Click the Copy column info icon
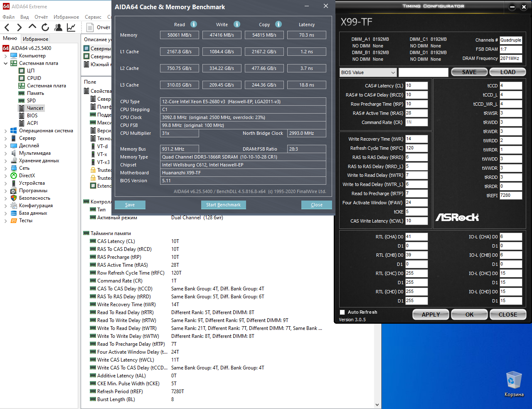This screenshot has width=532, height=409. (278, 24)
